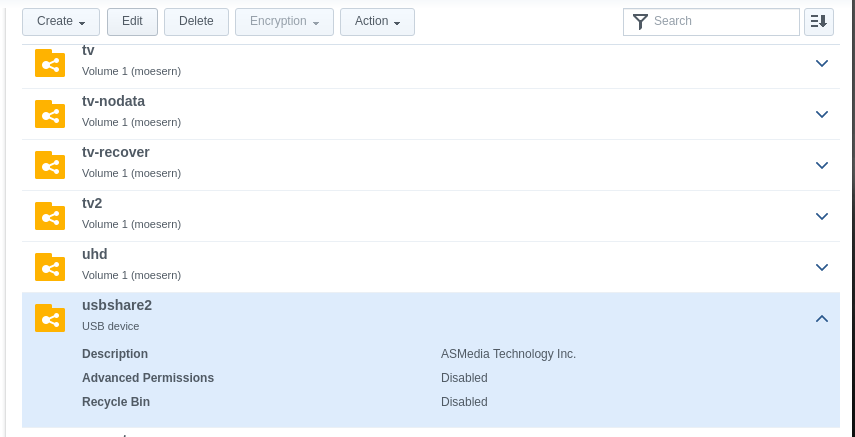Expand the tv folder details
855x437 pixels.
coord(822,63)
